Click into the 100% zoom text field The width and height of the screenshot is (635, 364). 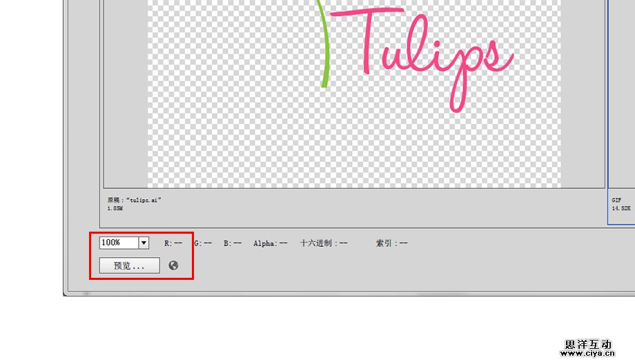tap(119, 243)
